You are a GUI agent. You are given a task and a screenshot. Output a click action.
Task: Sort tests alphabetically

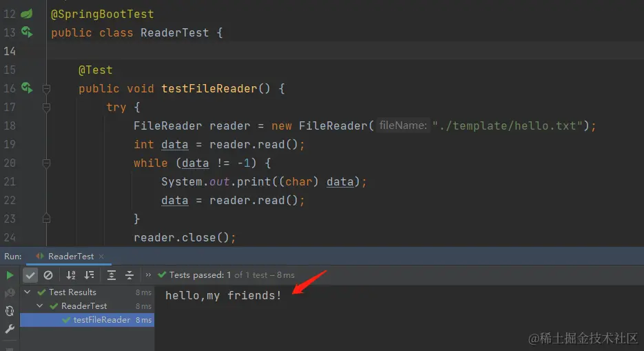click(71, 275)
